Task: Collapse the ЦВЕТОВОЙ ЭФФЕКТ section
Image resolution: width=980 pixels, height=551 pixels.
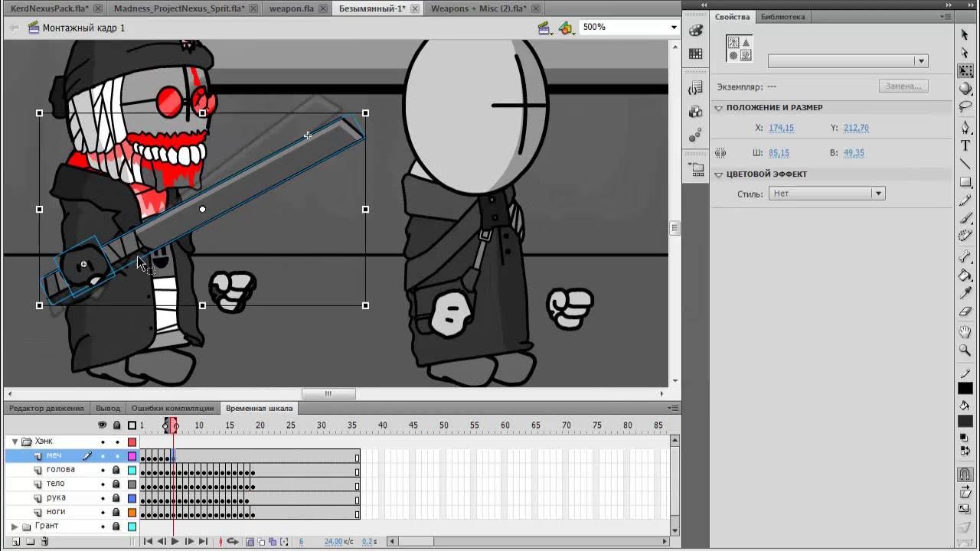Action: coord(719,174)
